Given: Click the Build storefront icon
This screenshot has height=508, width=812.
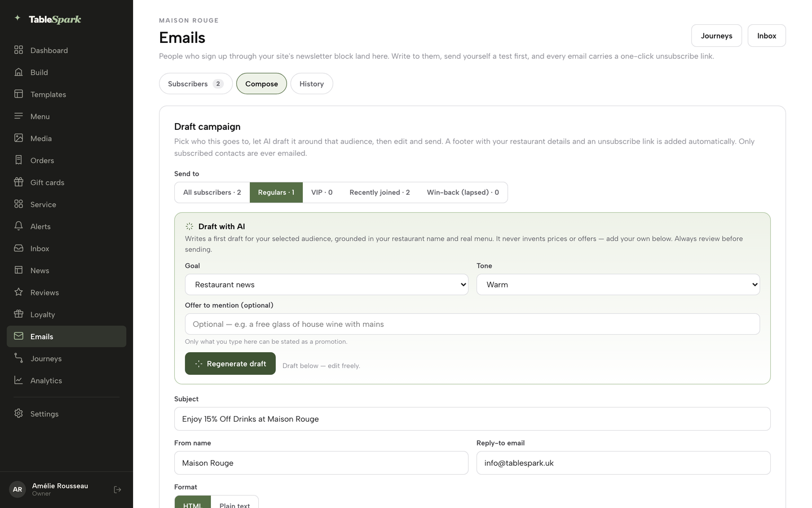Looking at the screenshot, I should pyautogui.click(x=19, y=72).
